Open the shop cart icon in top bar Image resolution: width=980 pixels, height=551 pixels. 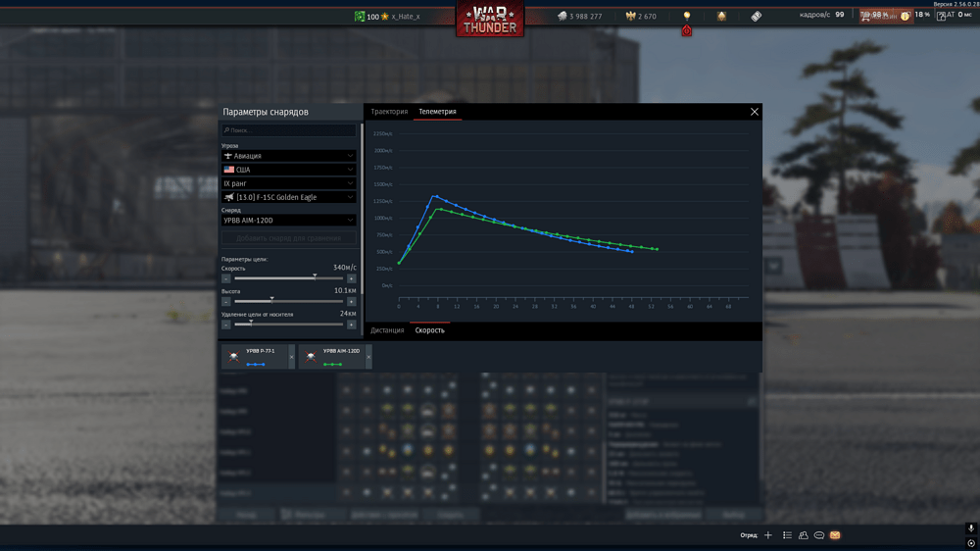(x=865, y=17)
